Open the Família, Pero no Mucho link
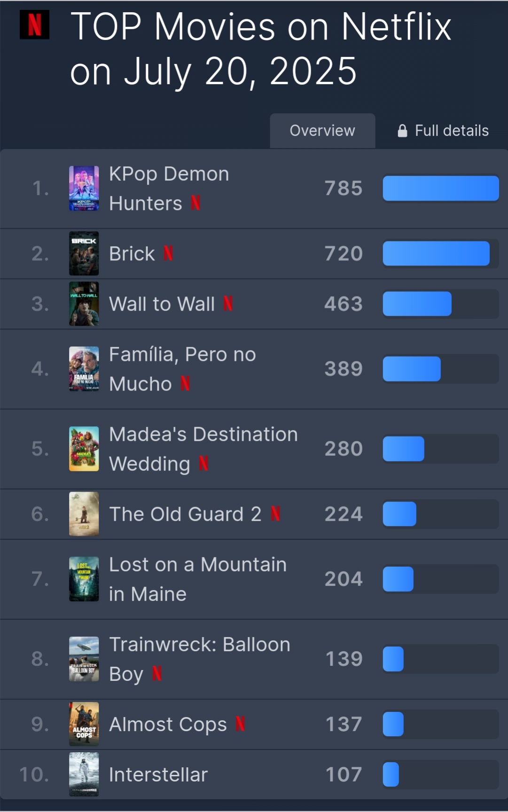The height and width of the screenshot is (812, 508). (x=182, y=369)
